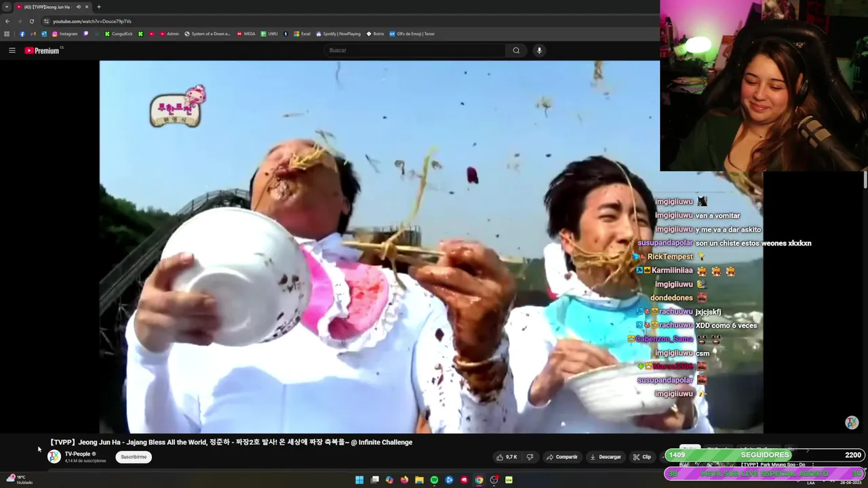The image size is (868, 488).
Task: Create a Clip from the video
Action: (642, 457)
